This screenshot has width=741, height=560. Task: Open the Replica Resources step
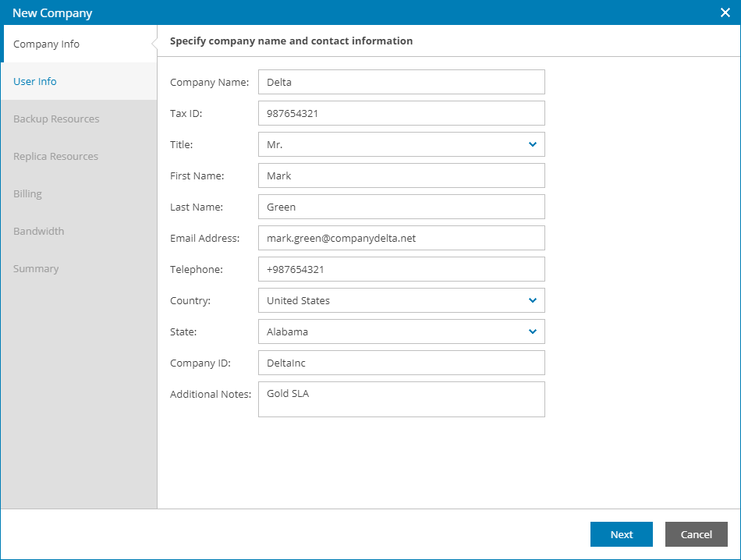[x=55, y=156]
